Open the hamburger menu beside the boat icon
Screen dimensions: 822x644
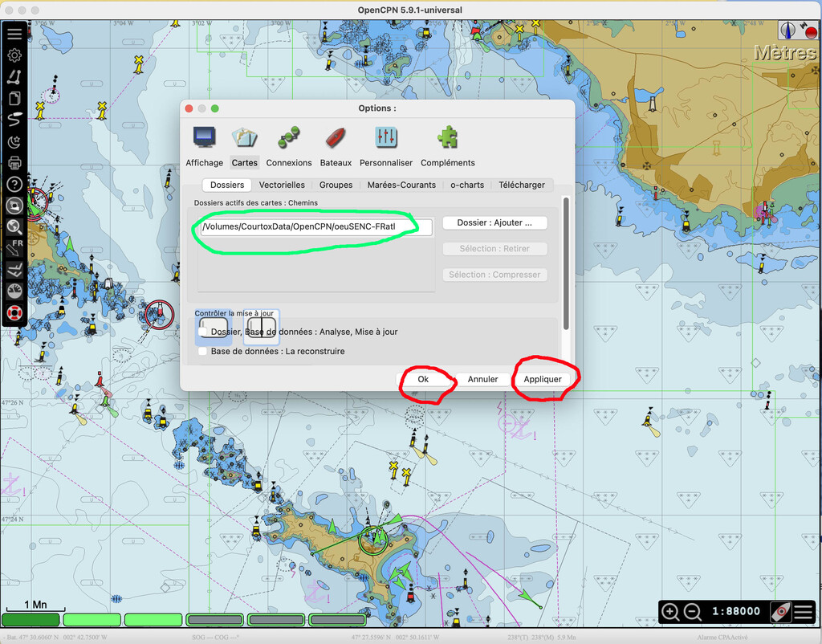click(x=803, y=612)
